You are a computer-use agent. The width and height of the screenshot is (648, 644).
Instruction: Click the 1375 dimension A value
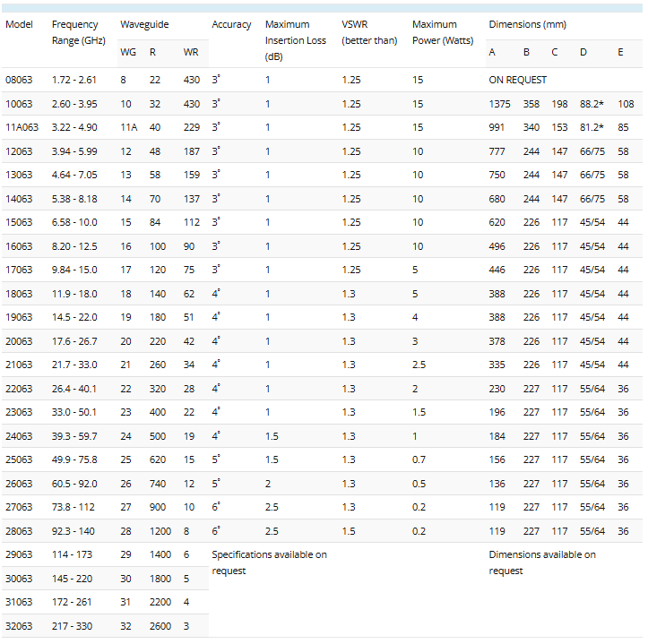click(x=499, y=104)
